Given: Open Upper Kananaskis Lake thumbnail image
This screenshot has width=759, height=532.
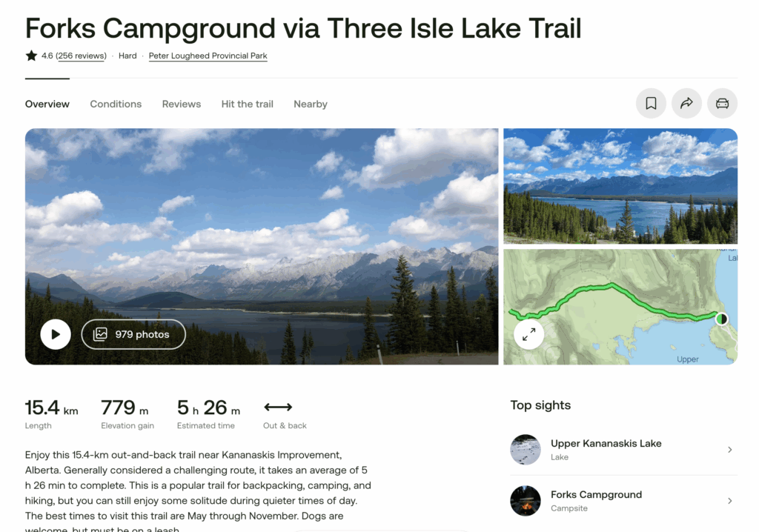Looking at the screenshot, I should point(526,450).
